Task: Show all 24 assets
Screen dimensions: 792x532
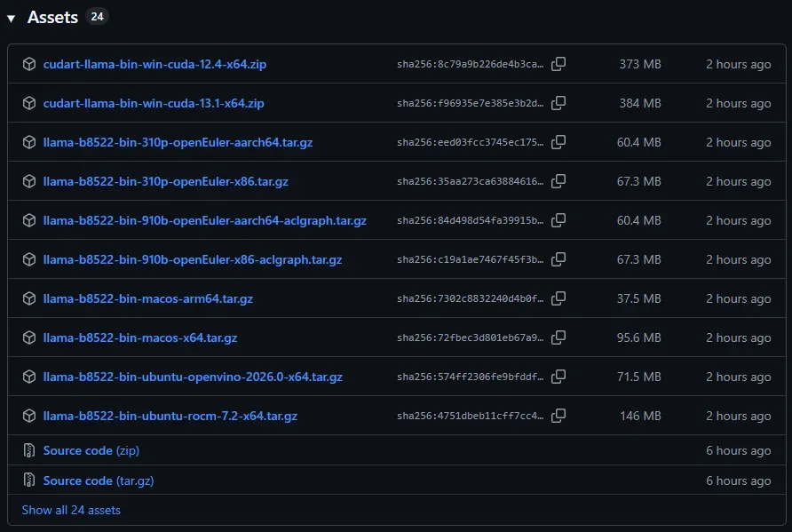Action: tap(71, 510)
